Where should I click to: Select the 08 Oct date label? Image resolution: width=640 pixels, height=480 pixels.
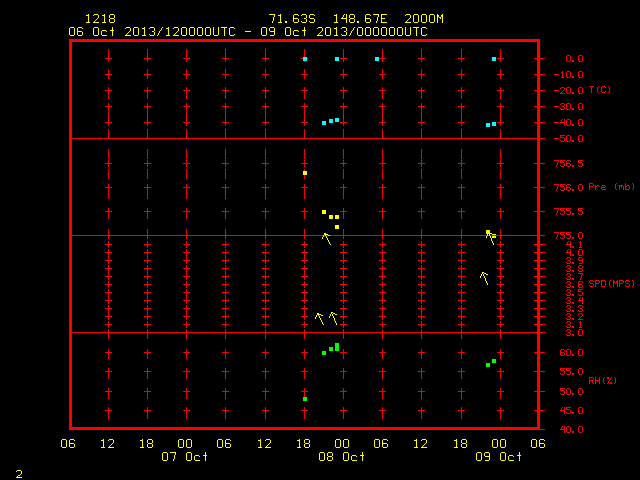point(342,456)
